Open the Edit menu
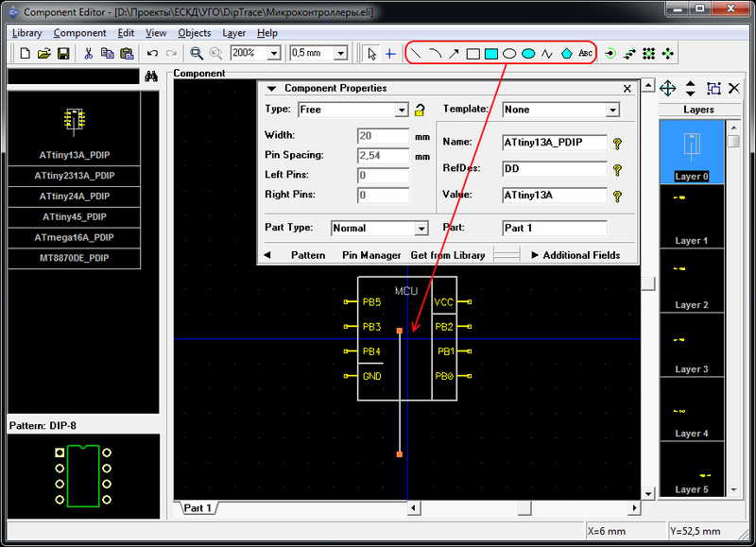The height and width of the screenshot is (547, 756). (x=126, y=33)
